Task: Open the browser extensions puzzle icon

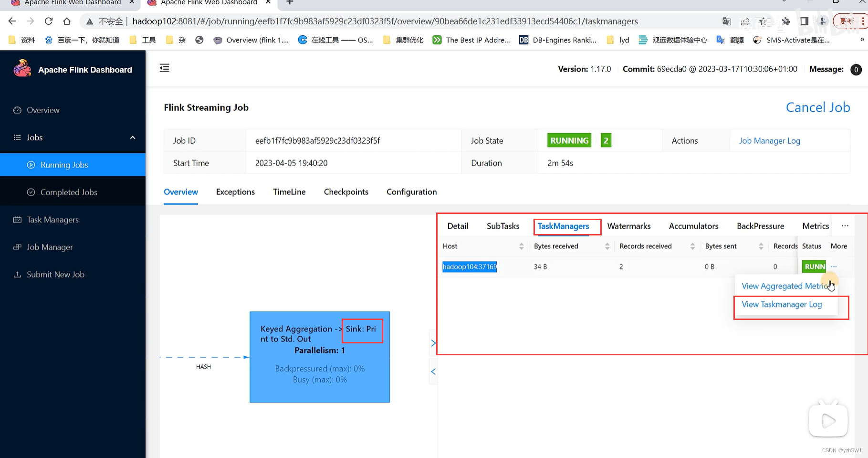Action: tap(786, 21)
